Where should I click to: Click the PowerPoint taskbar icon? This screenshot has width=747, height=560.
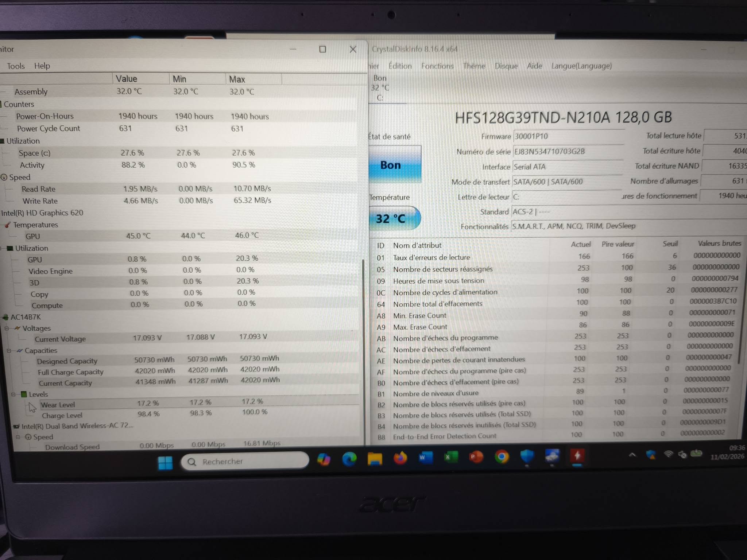pyautogui.click(x=476, y=456)
